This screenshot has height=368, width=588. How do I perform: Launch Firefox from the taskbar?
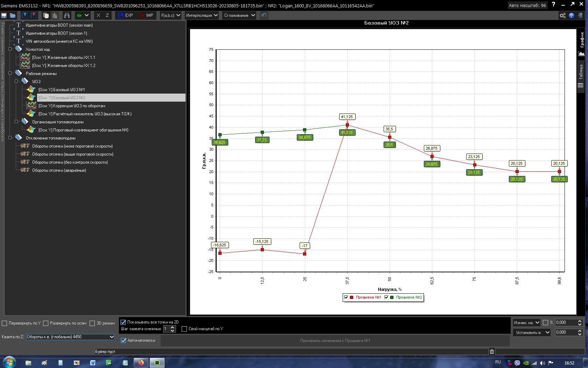click(141, 363)
